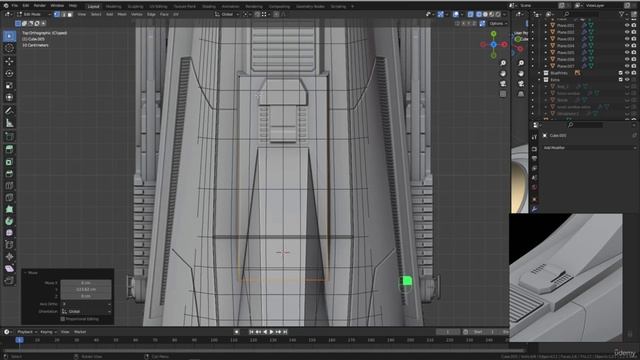Screen dimensions: 640x360
Task: Open the Keying dropdown in timeline
Action: (48, 332)
